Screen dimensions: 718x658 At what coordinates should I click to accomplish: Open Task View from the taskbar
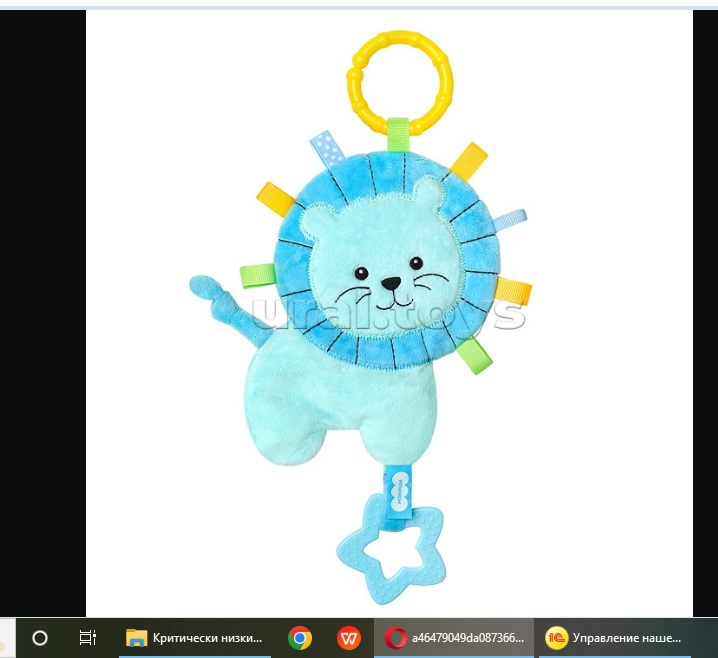87,637
